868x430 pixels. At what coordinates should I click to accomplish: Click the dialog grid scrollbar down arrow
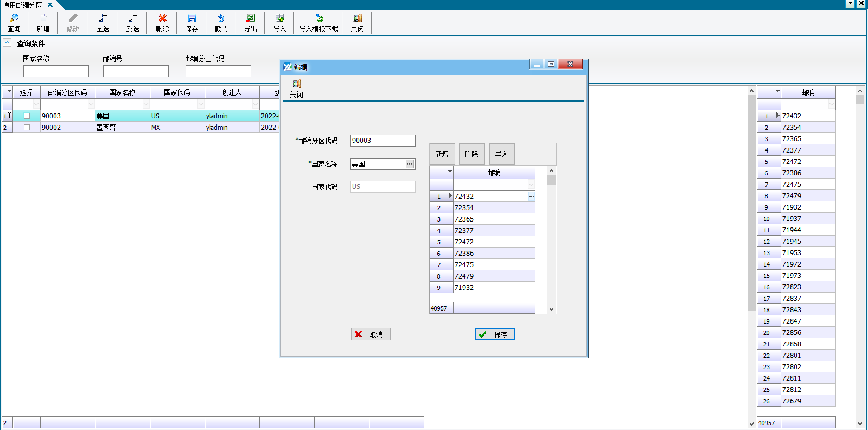(551, 309)
